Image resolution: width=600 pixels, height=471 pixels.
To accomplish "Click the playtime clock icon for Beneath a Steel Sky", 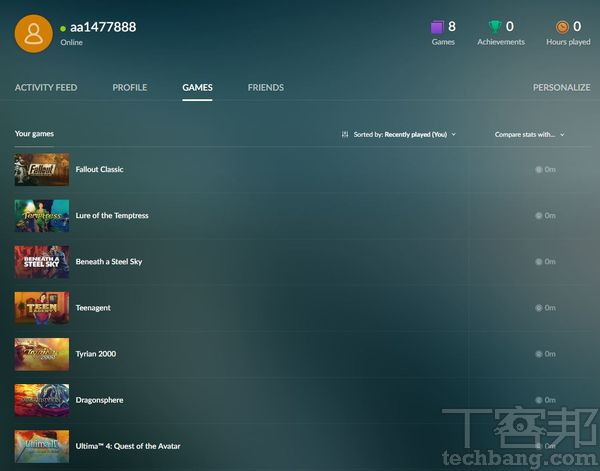I will click(539, 262).
